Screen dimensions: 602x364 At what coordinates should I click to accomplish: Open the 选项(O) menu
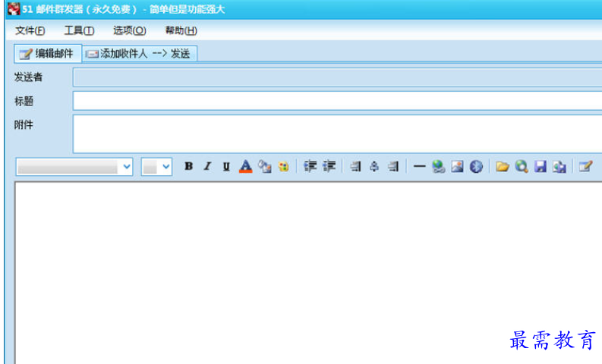click(129, 30)
